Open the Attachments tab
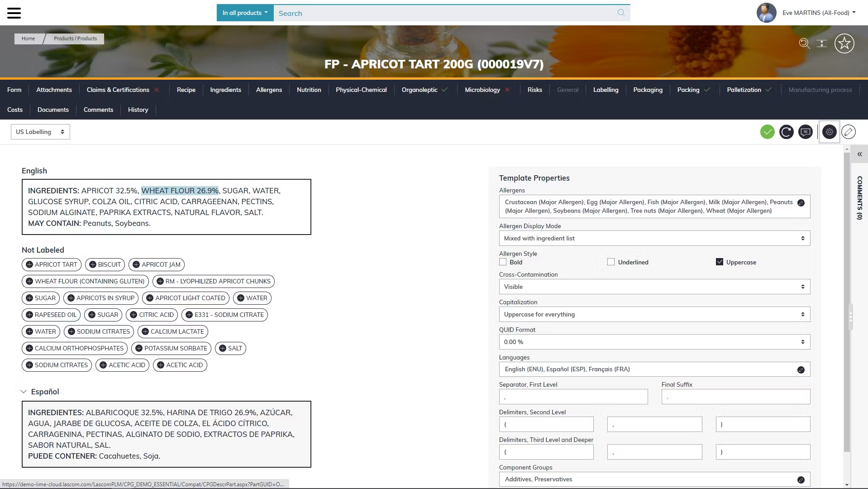This screenshot has width=868, height=489. pyautogui.click(x=54, y=90)
